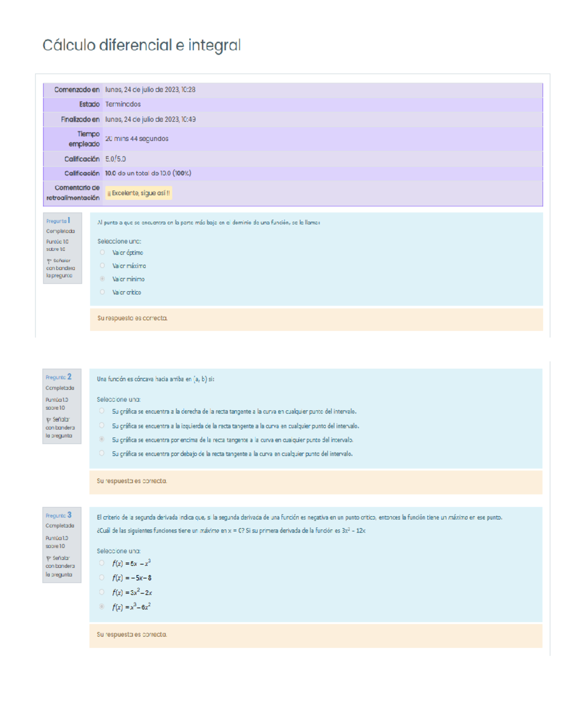Choose the 'Valor máximo' radio option

click(x=102, y=265)
